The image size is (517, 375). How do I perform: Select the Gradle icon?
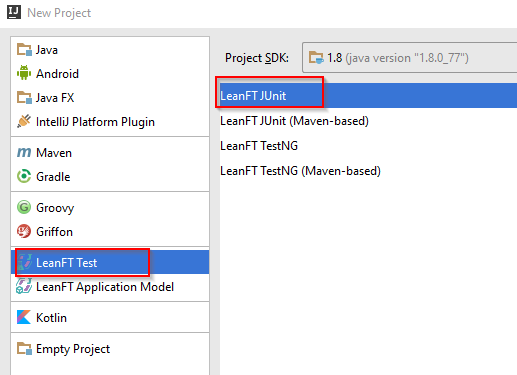[x=24, y=176]
